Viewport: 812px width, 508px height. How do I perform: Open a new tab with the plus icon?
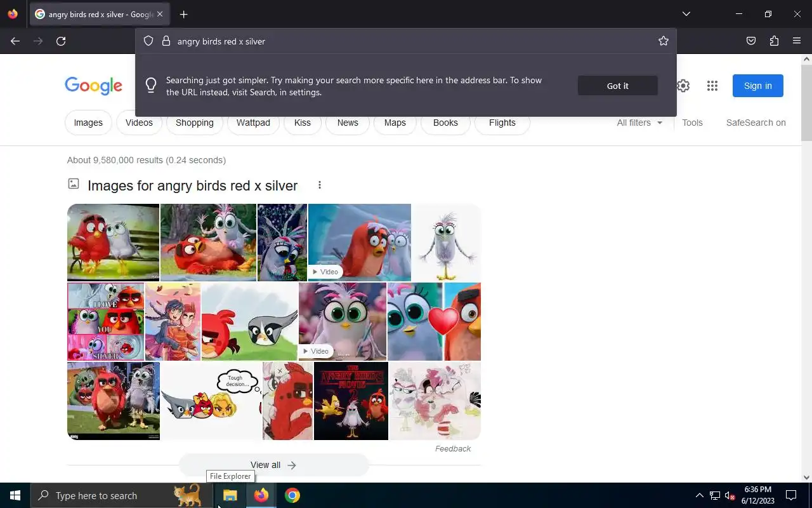pos(183,14)
